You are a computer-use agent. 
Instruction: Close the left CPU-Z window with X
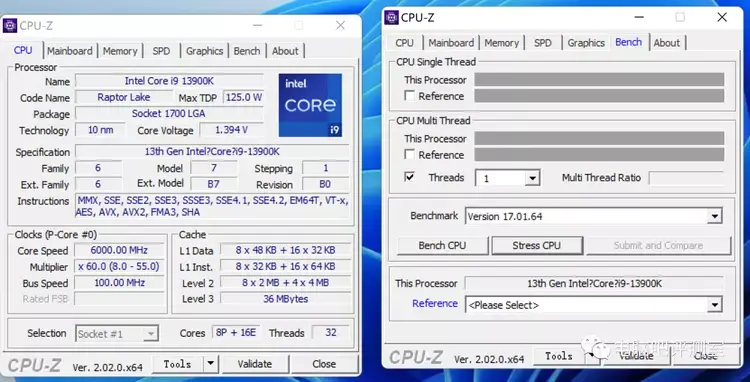pyautogui.click(x=340, y=25)
